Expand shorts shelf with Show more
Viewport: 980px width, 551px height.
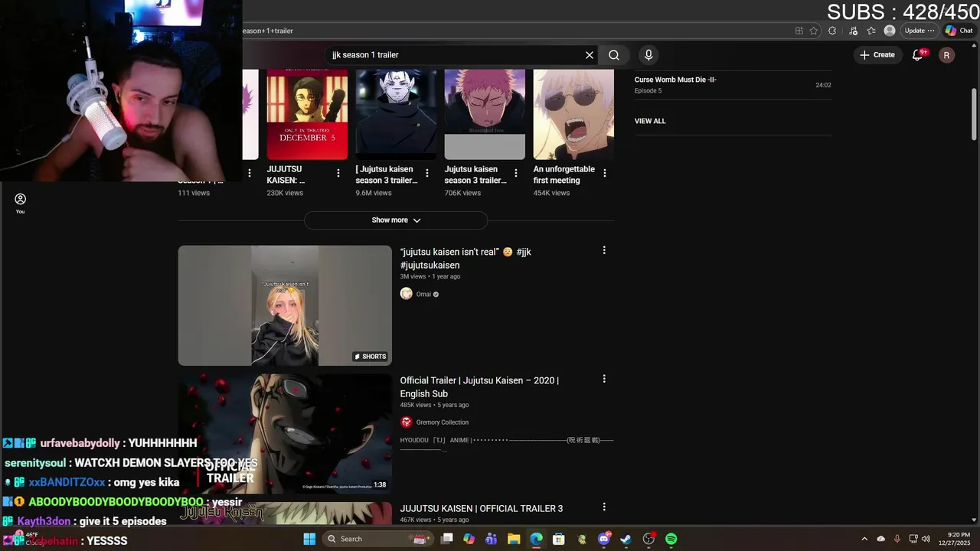click(396, 220)
